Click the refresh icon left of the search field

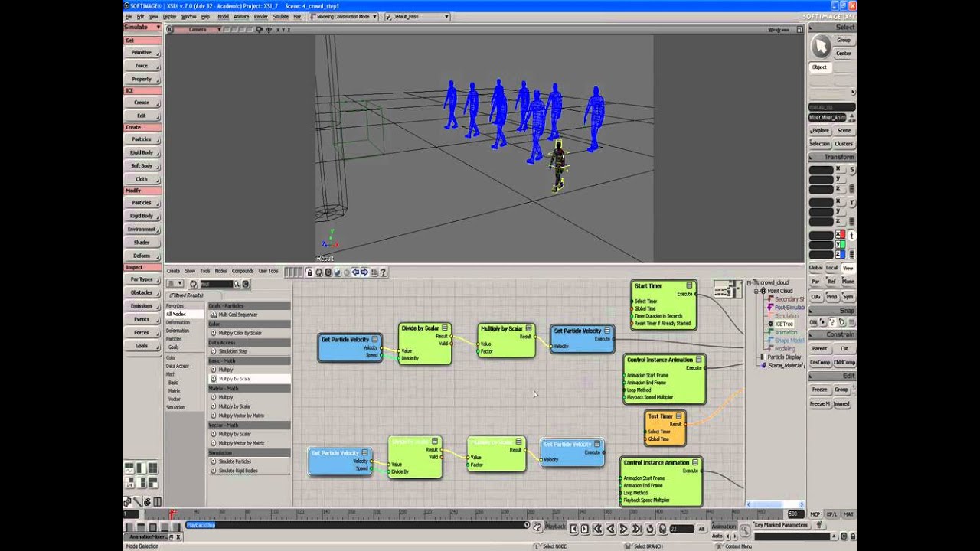click(x=193, y=284)
